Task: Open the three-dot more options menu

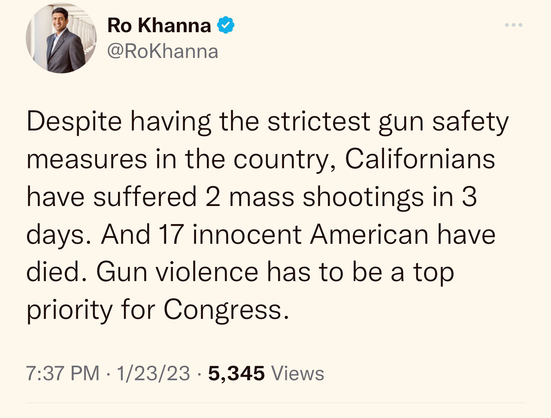Action: point(514,25)
